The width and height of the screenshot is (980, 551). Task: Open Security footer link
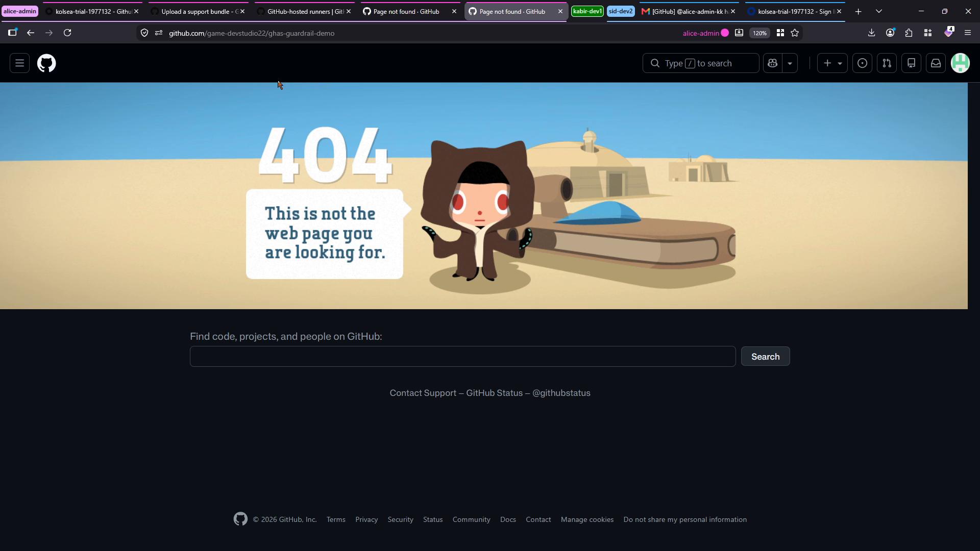coord(400,519)
